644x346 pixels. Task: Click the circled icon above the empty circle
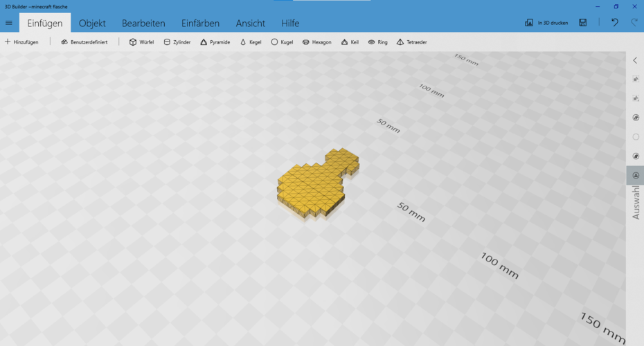[x=636, y=118]
